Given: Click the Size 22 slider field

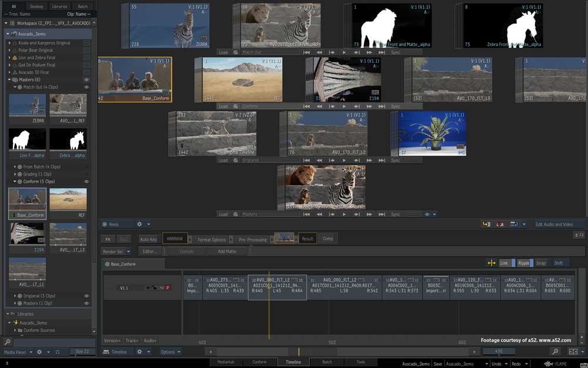Looking at the screenshot, I should [x=82, y=352].
